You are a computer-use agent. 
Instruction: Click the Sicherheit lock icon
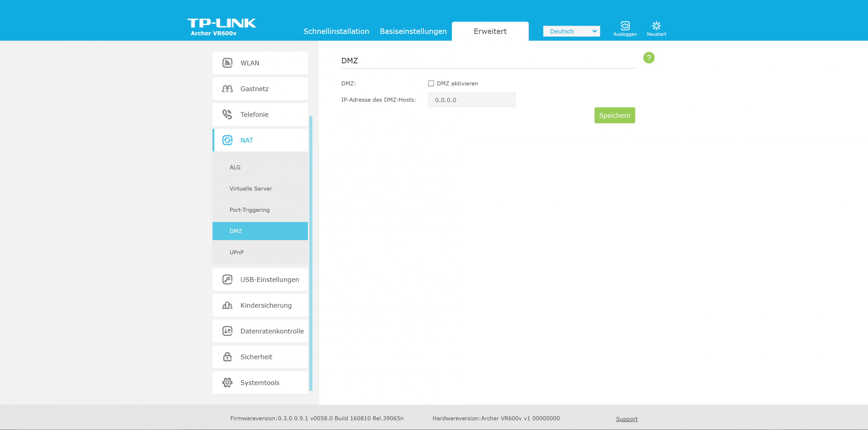point(227,357)
